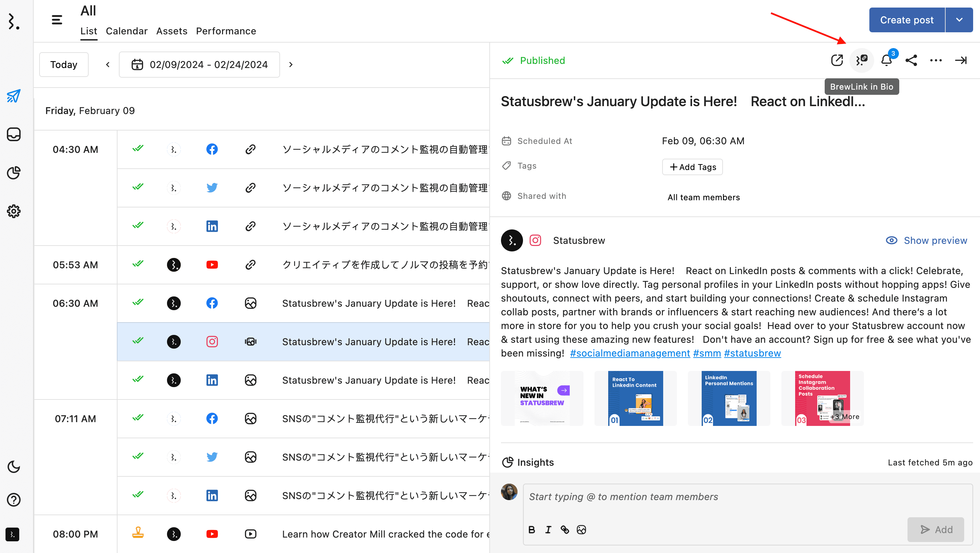Toggle bold formatting in comment box

532,529
